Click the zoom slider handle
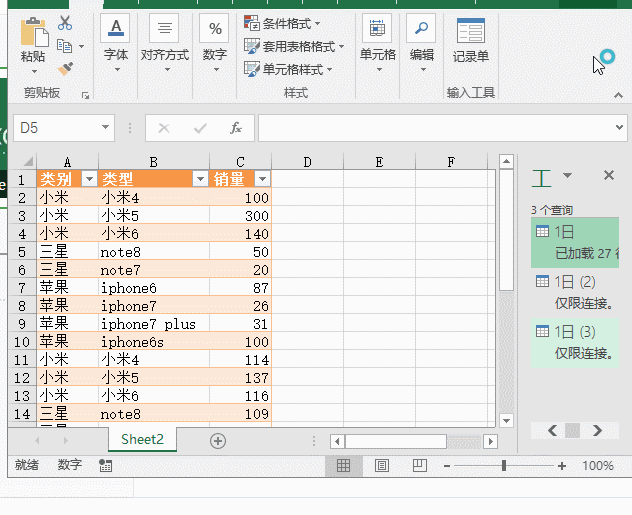This screenshot has height=515, width=632. click(504, 466)
